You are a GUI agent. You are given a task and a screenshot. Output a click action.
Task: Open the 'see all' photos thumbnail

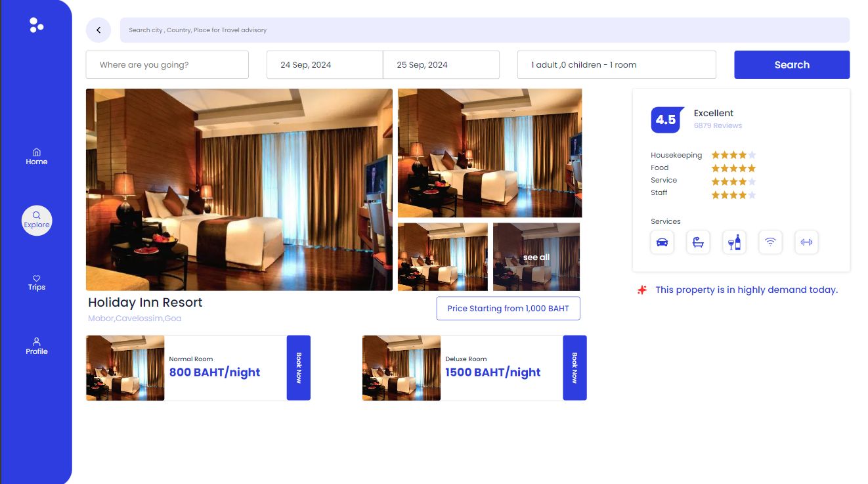coord(536,257)
